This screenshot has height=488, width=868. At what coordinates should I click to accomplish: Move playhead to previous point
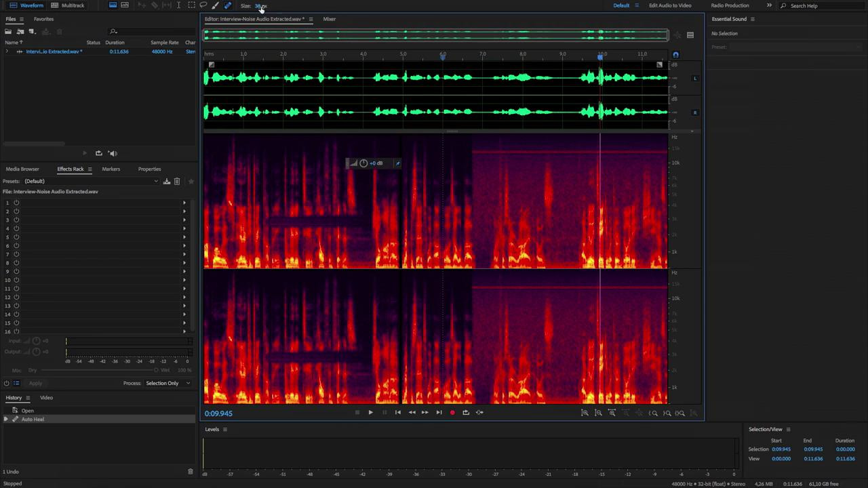click(398, 412)
